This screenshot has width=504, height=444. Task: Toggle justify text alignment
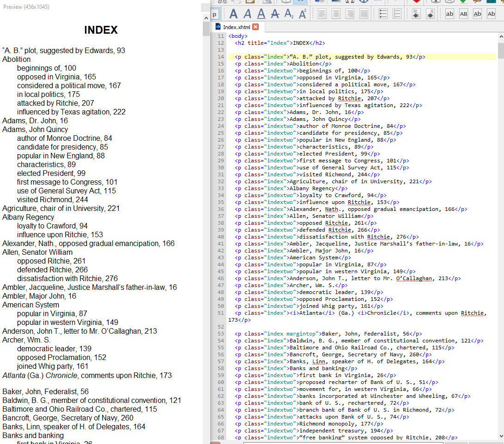pyautogui.click(x=364, y=14)
